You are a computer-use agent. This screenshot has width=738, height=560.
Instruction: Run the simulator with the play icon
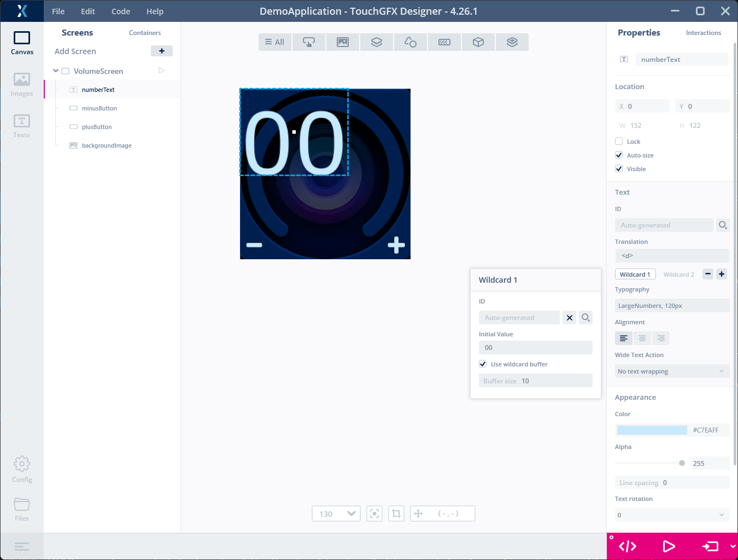669,546
